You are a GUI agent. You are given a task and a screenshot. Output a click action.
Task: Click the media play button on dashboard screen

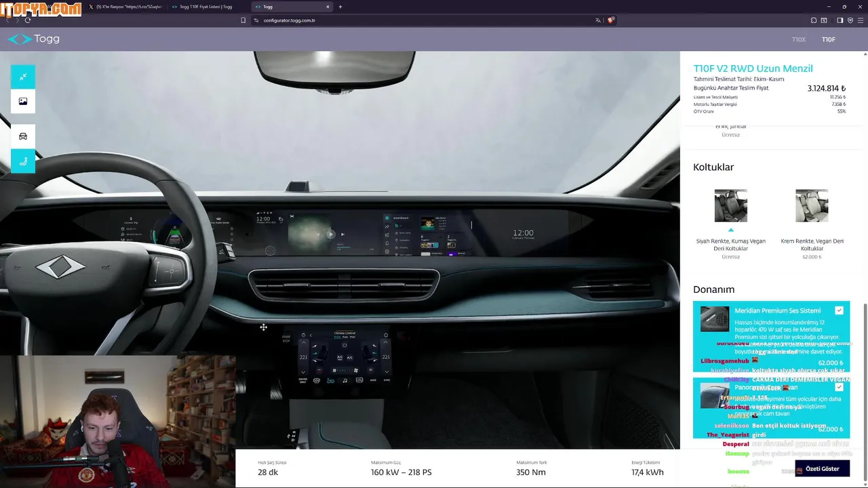[331, 235]
